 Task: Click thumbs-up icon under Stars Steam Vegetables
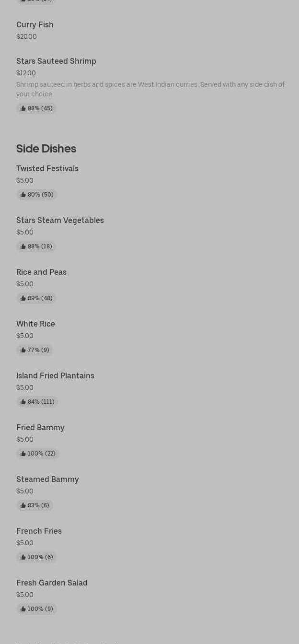click(23, 246)
